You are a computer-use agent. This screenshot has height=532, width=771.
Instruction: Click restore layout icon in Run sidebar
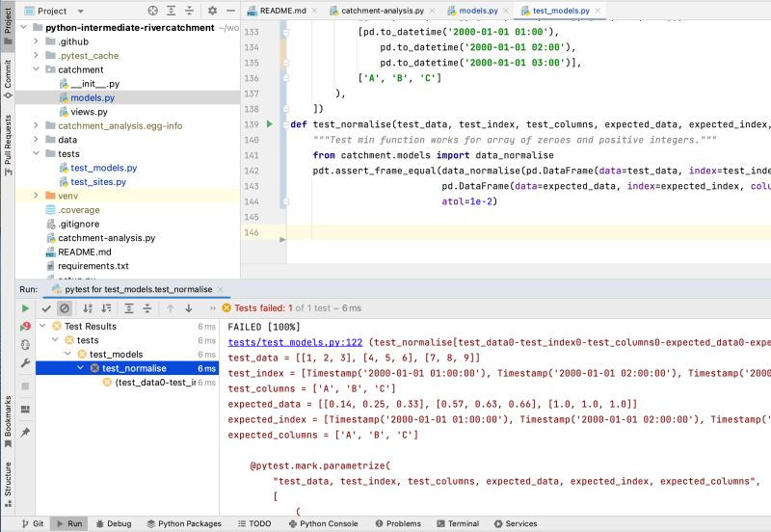[x=26, y=409]
